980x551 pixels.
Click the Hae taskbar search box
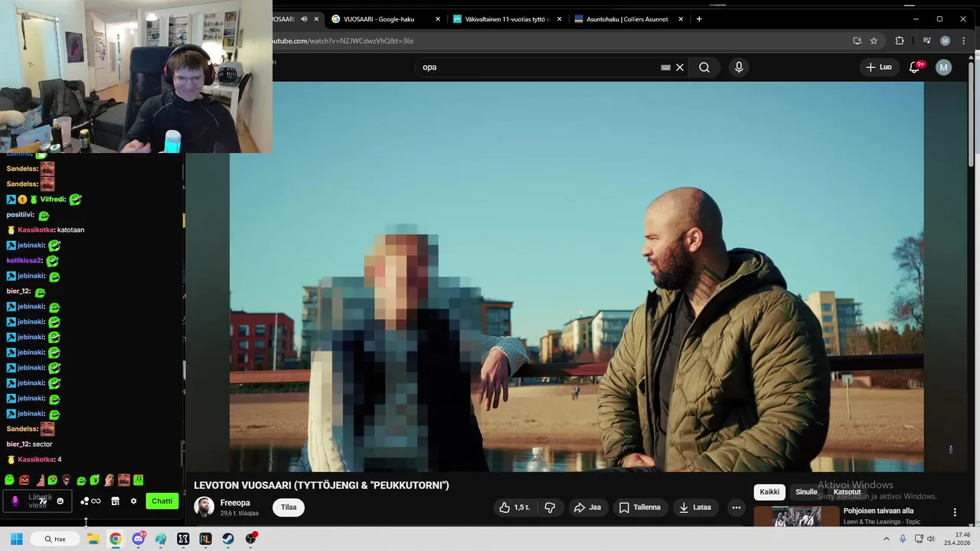click(55, 539)
